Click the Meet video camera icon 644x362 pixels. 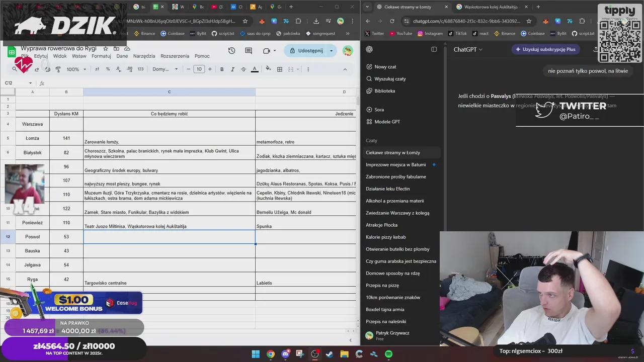click(x=267, y=51)
